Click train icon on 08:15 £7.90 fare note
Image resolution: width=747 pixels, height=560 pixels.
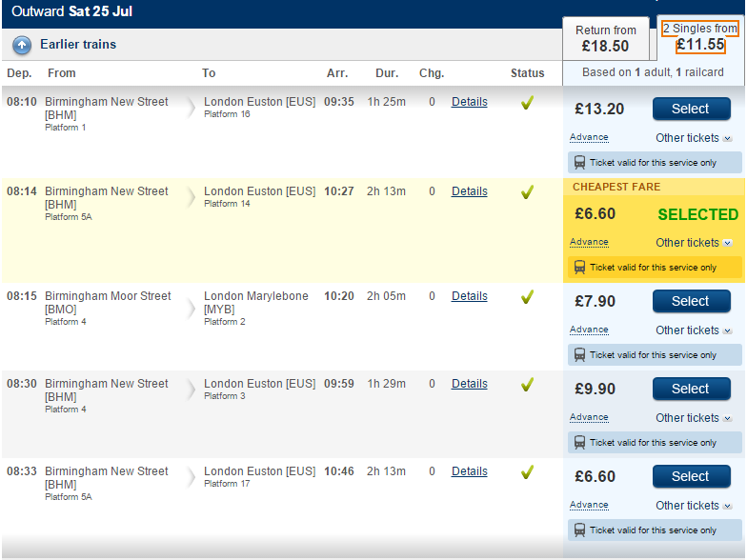coord(579,354)
